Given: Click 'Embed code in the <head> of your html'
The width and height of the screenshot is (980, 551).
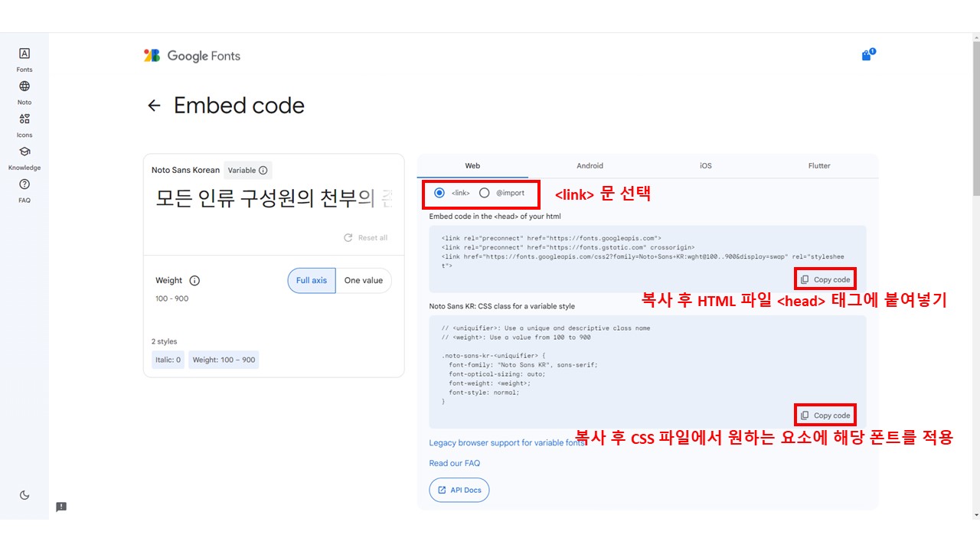Looking at the screenshot, I should [x=495, y=217].
